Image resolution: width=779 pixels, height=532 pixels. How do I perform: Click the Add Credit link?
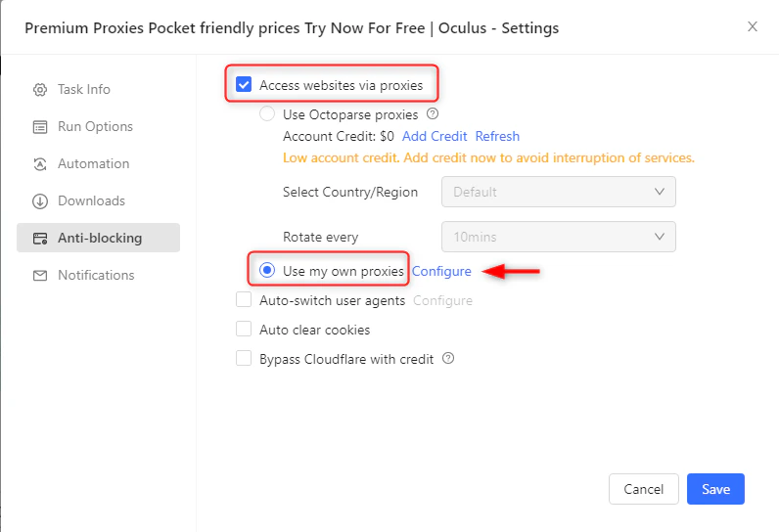pos(435,136)
